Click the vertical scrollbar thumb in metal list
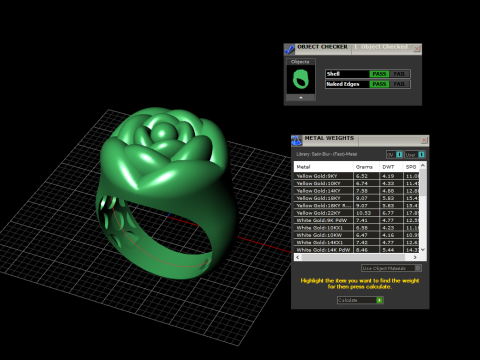The image size is (480, 360). (x=423, y=182)
